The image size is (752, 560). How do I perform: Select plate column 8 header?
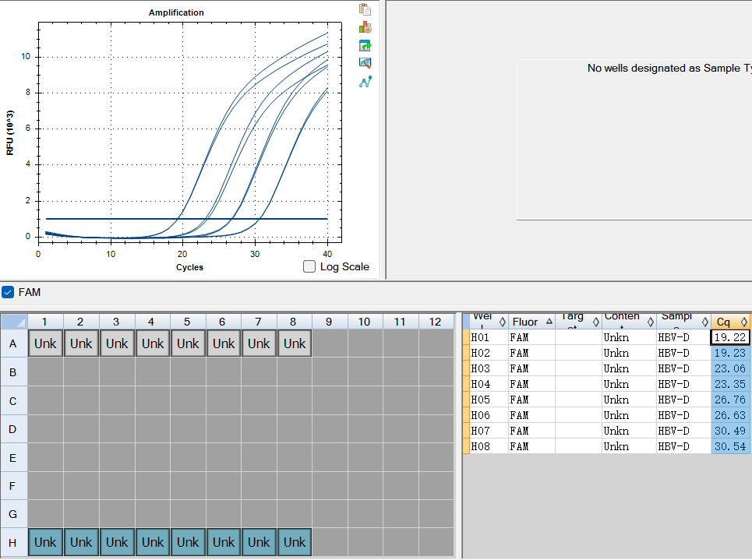pyautogui.click(x=294, y=321)
